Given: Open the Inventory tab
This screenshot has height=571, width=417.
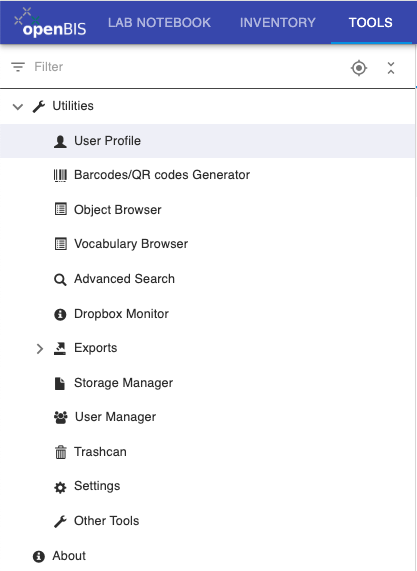Looking at the screenshot, I should tap(278, 23).
